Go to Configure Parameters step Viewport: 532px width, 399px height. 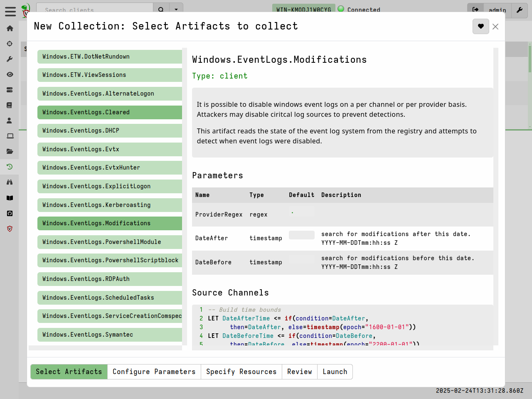(x=154, y=372)
